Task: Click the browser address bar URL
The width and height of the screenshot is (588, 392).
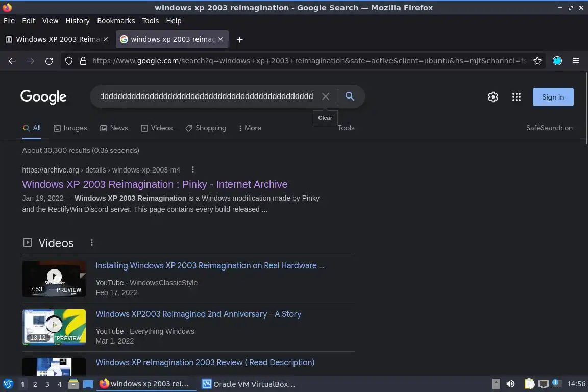Action: click(309, 61)
